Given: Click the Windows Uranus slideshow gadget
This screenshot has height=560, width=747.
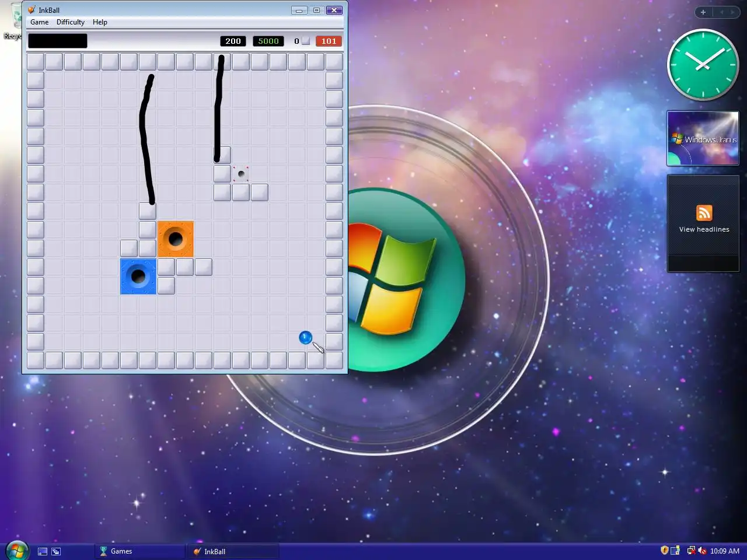Looking at the screenshot, I should [703, 139].
